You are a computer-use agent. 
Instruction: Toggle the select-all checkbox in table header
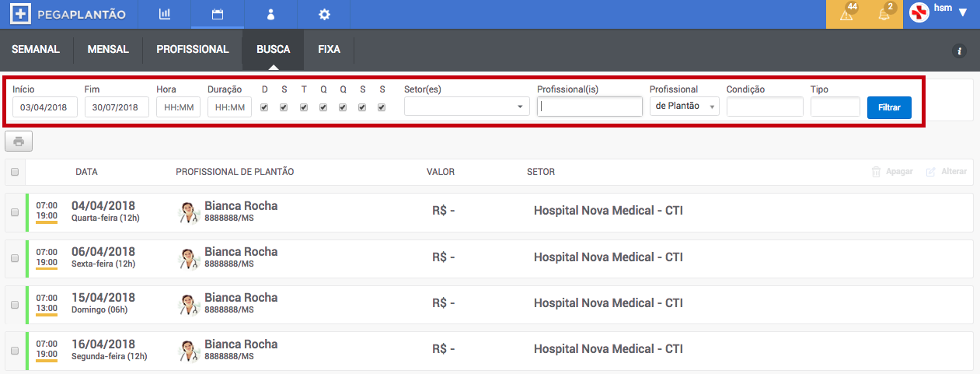tap(15, 172)
